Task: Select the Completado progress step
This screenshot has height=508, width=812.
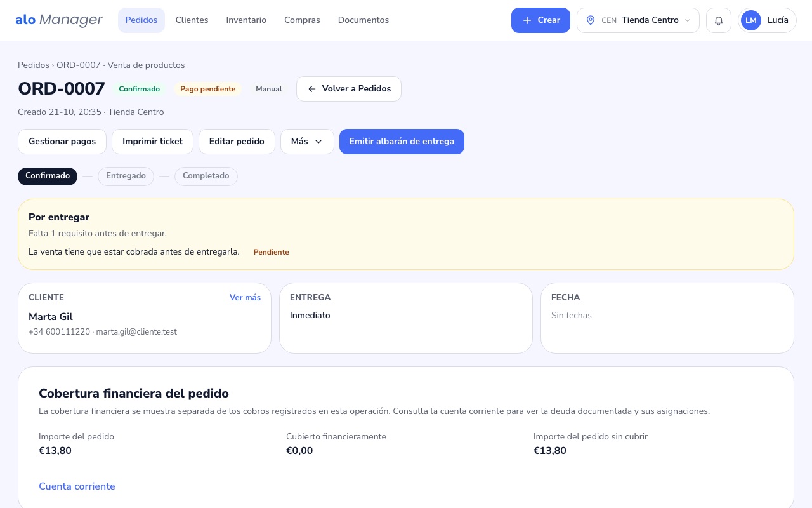Action: (x=206, y=176)
